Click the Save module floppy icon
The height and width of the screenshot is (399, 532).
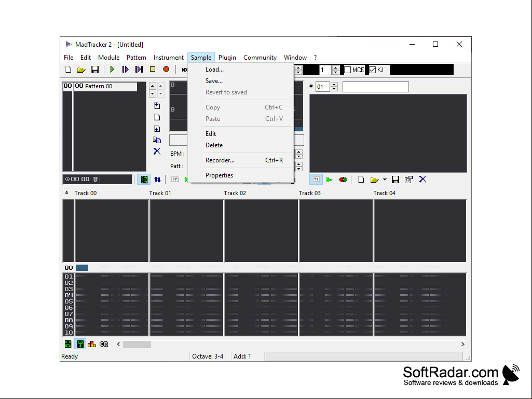coord(95,70)
